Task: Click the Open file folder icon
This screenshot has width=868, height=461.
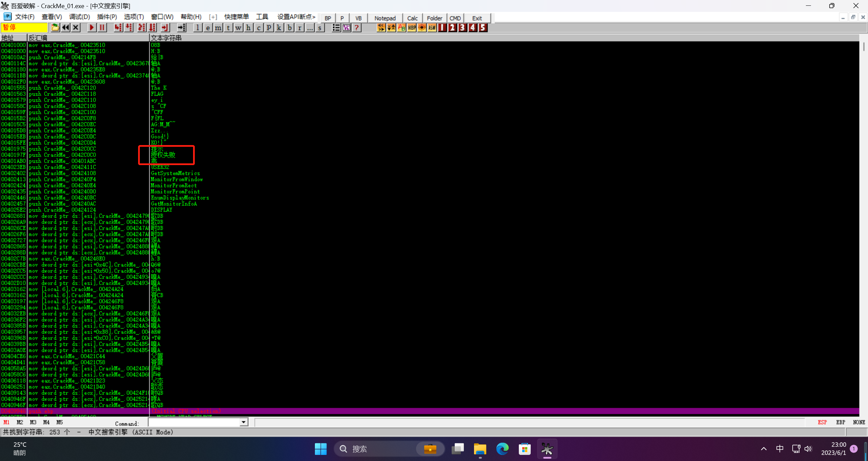Action: pyautogui.click(x=55, y=28)
